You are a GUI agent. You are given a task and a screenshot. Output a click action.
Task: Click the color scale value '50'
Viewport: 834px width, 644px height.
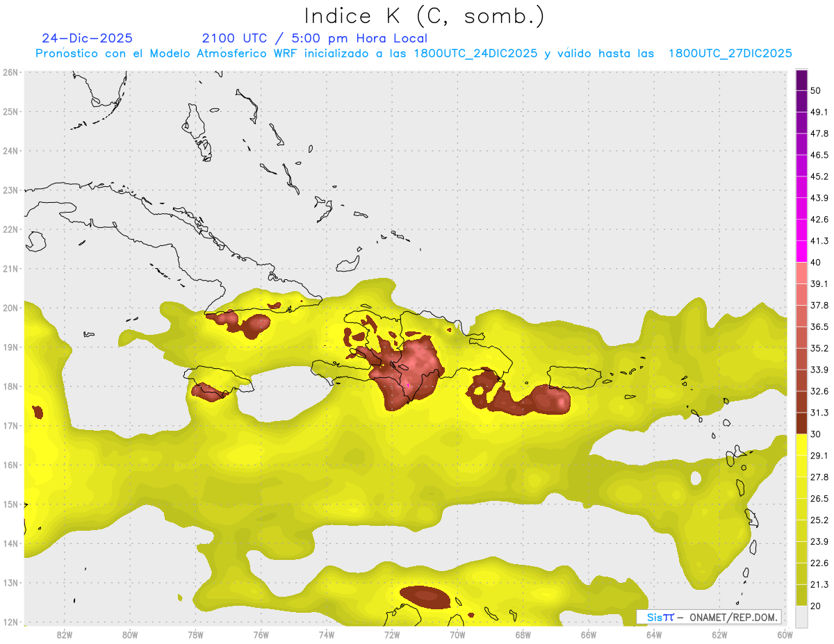pos(816,91)
